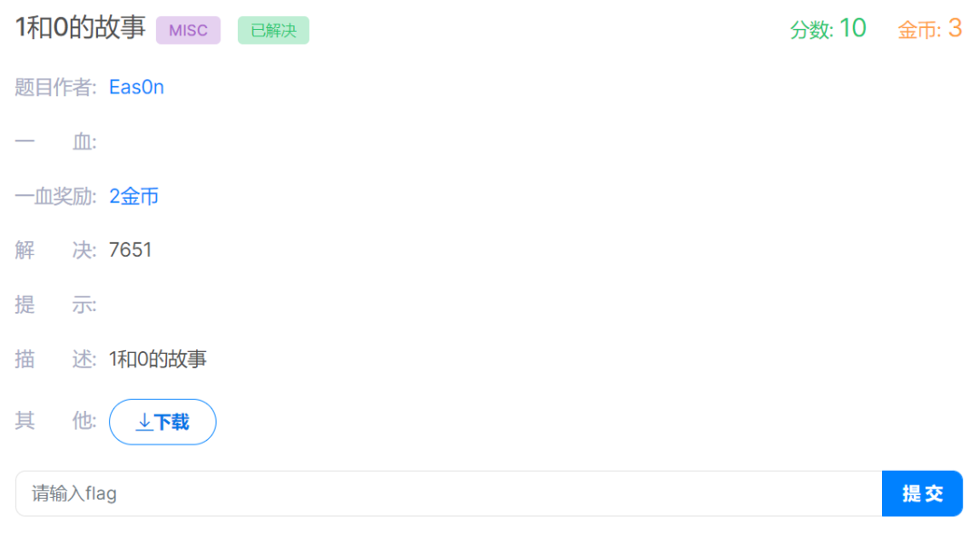Click the download arrow icon
Image resolution: width=980 pixels, height=537 pixels.
tap(143, 422)
